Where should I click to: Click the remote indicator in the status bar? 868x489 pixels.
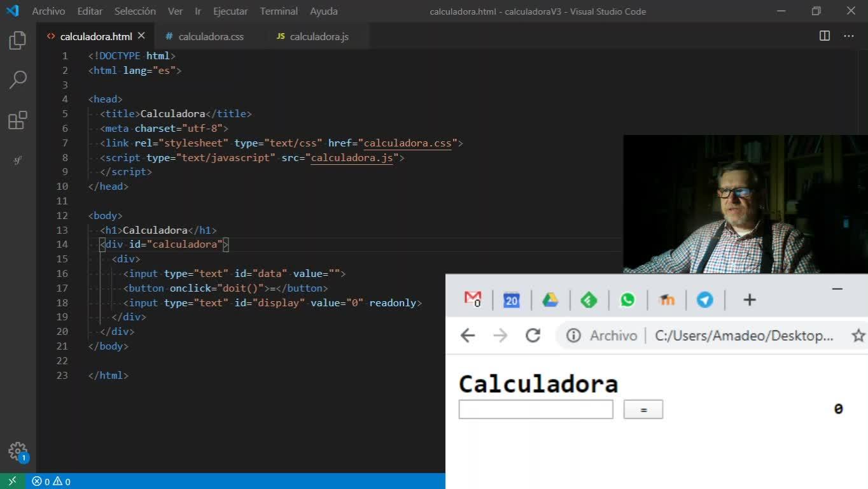pos(13,481)
